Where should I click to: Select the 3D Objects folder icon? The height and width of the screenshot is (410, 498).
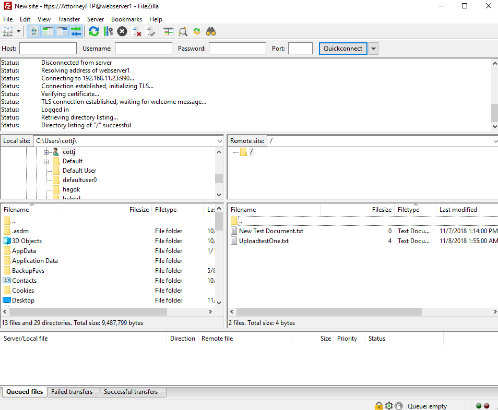tap(7, 241)
